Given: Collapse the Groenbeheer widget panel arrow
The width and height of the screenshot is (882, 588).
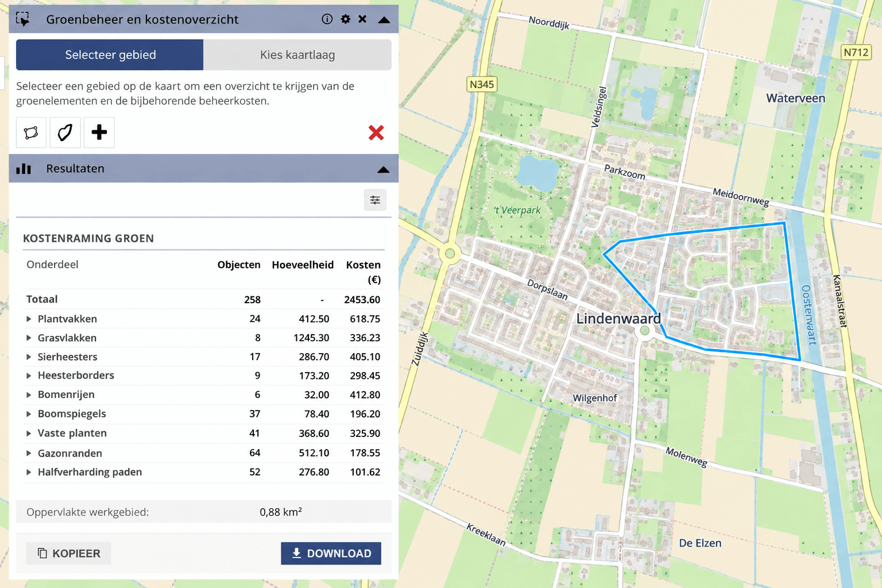Looking at the screenshot, I should click(x=384, y=20).
